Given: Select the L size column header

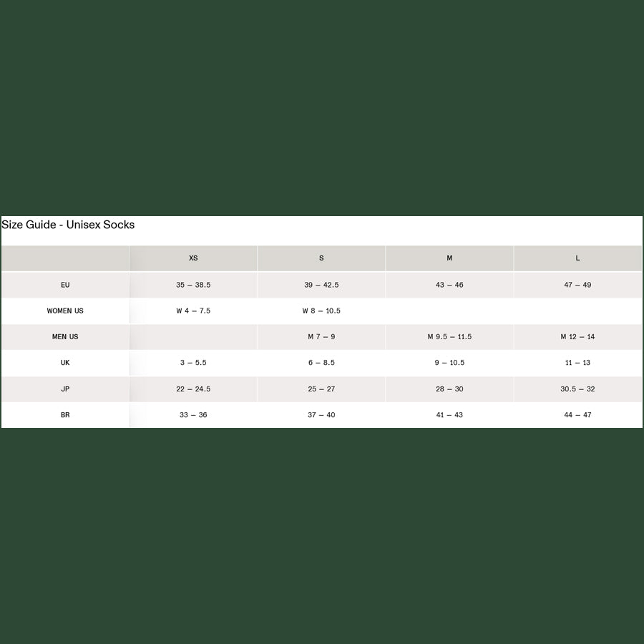Looking at the screenshot, I should click(577, 258).
